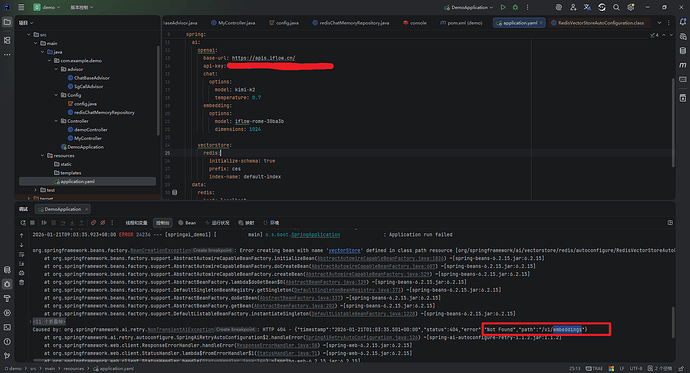Screen dimensions: 690x373
Task: Select config.java in the project tree
Action: pyautogui.click(x=85, y=104)
